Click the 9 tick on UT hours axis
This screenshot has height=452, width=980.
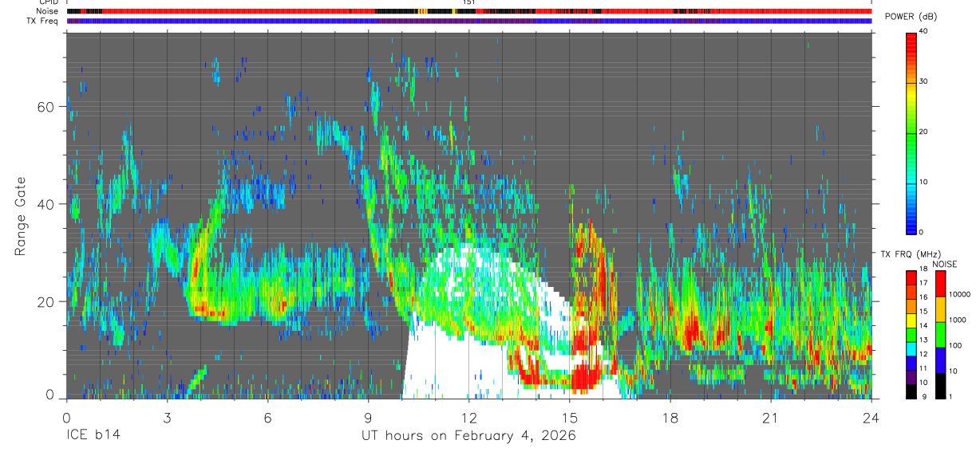(368, 418)
